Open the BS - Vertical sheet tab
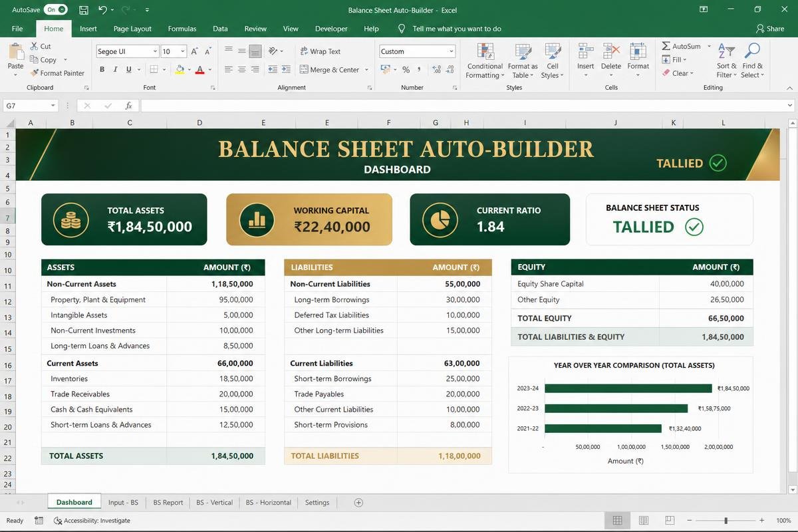The width and height of the screenshot is (798, 532). (x=214, y=503)
